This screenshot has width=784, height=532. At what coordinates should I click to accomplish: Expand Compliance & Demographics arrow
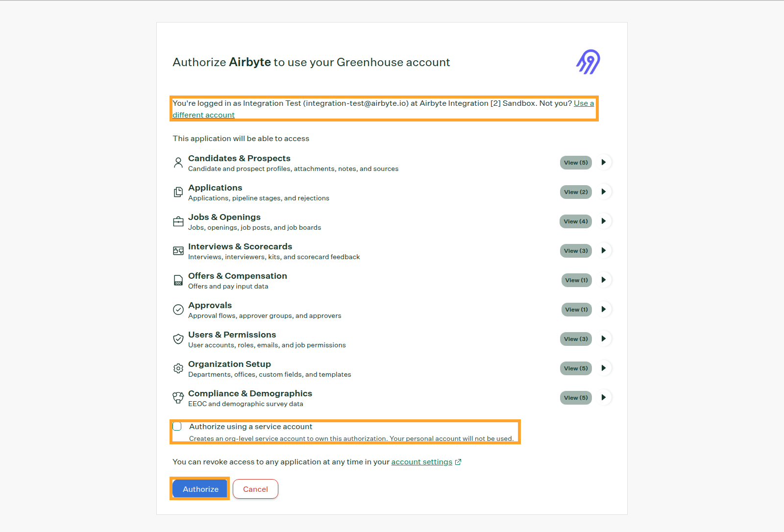tap(604, 397)
